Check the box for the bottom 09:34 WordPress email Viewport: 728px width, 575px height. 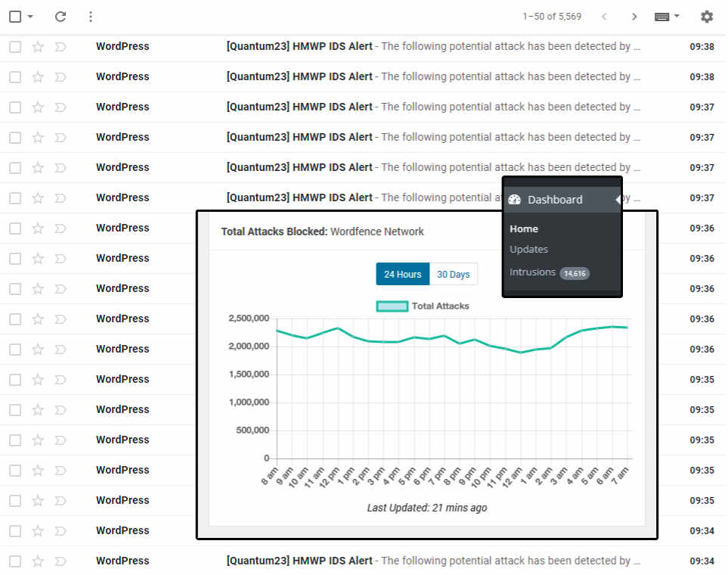(x=15, y=561)
